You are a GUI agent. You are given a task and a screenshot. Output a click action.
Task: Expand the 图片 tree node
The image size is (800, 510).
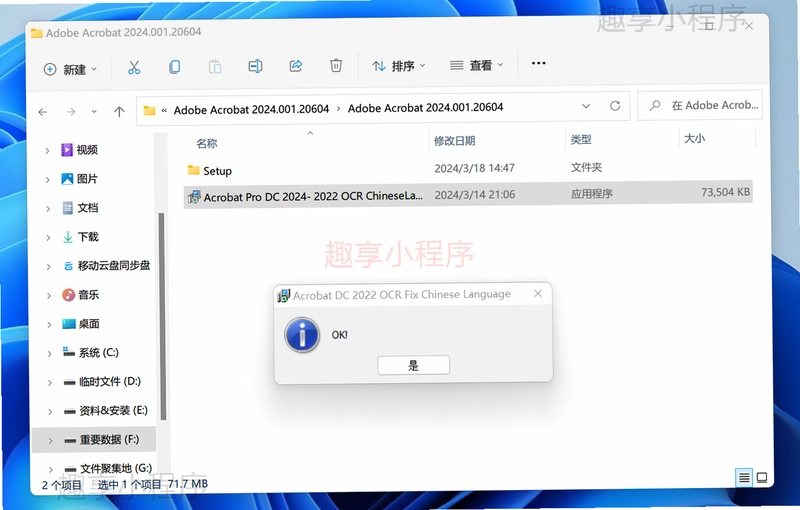[47, 180]
